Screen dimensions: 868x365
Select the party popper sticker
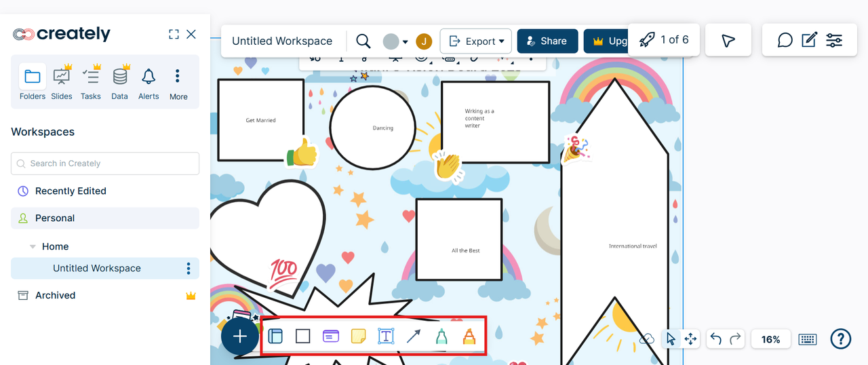(x=576, y=149)
